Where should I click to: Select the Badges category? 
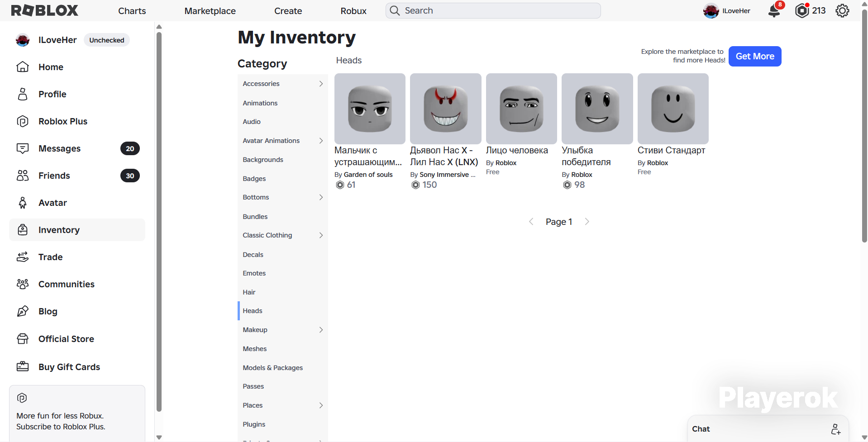(283, 179)
